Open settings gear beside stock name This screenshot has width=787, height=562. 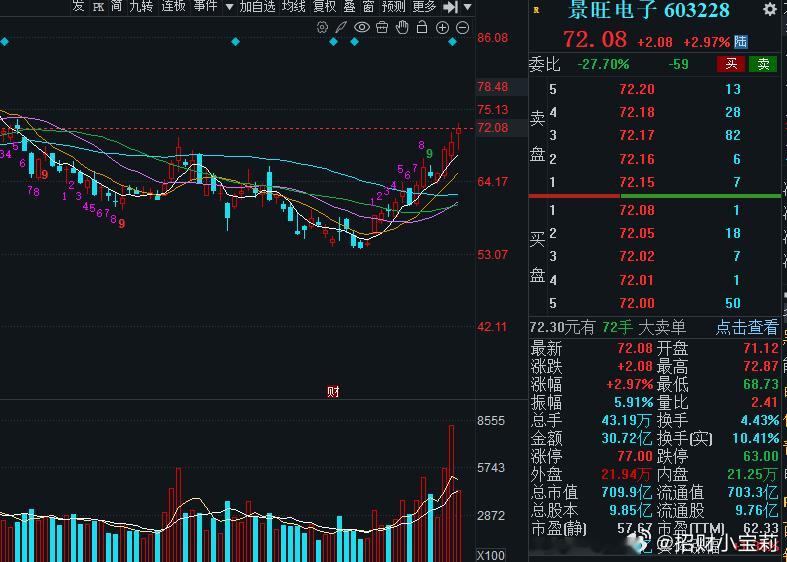click(769, 10)
